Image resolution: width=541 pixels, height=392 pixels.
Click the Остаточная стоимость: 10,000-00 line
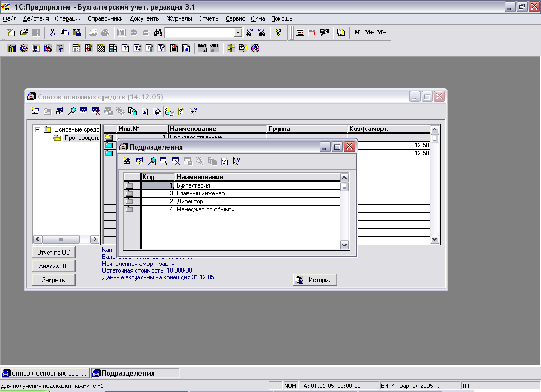[147, 270]
